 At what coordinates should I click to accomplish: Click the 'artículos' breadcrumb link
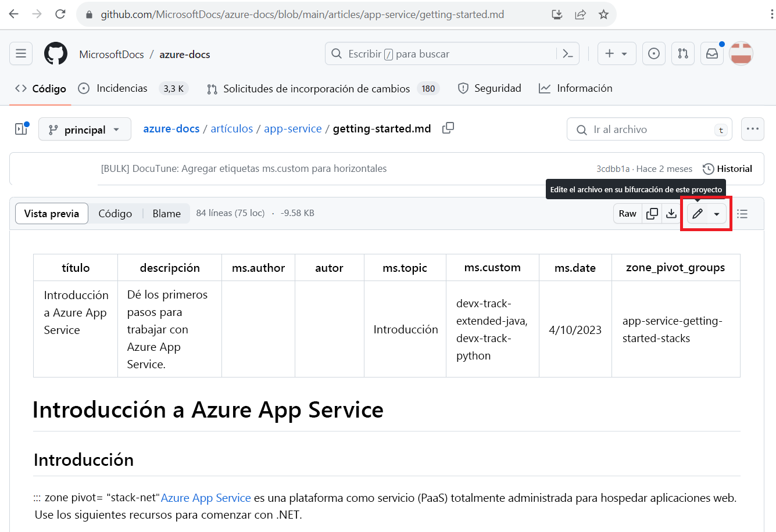232,129
